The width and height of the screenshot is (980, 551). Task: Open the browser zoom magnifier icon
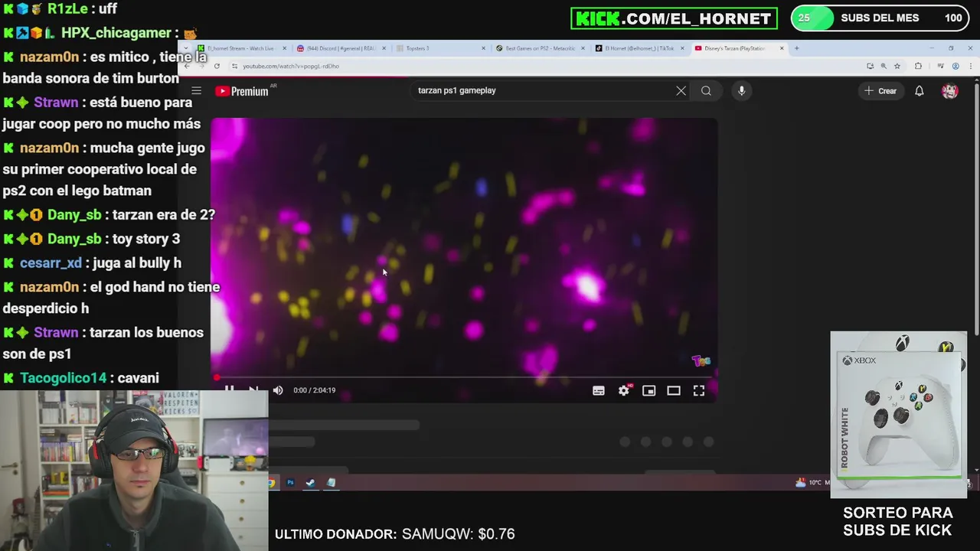pos(884,66)
